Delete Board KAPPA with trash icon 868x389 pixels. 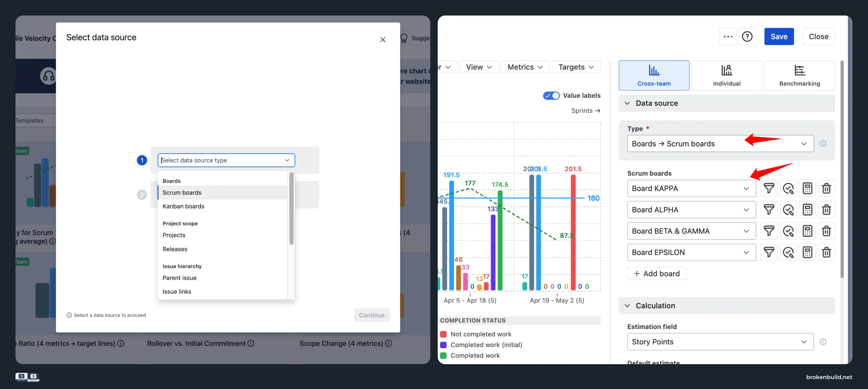[x=826, y=188]
